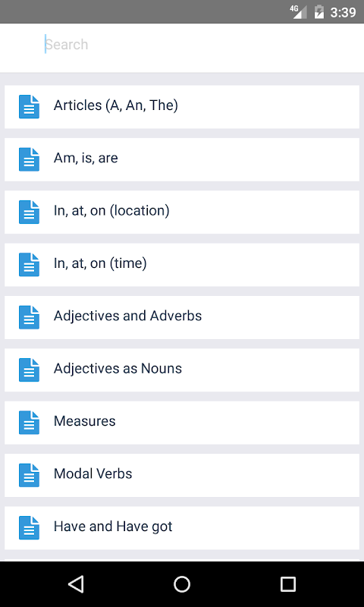Focus the Search input field
The height and width of the screenshot is (607, 364).
(x=197, y=45)
